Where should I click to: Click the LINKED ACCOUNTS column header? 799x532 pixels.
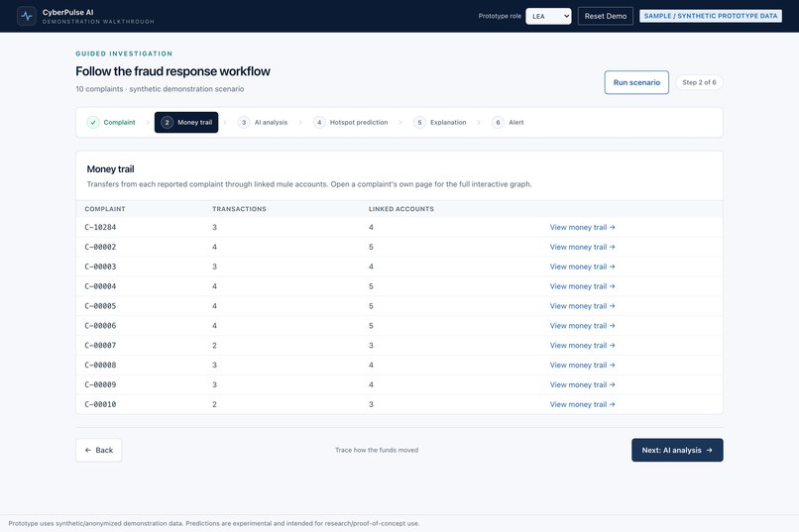coord(401,209)
